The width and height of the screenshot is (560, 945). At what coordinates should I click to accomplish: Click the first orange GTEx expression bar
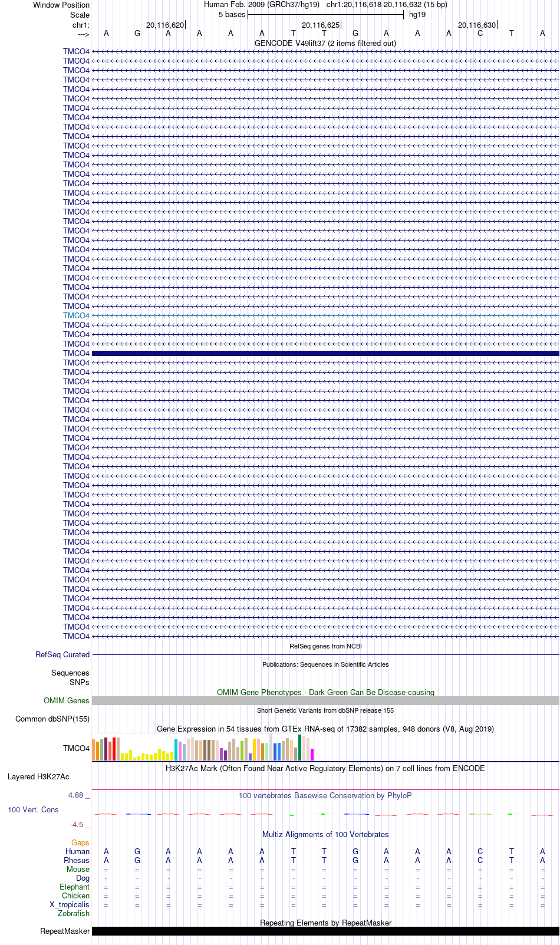94,750
